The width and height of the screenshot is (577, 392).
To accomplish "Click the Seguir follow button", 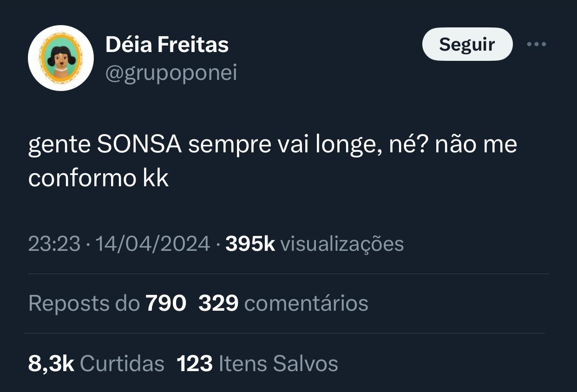I will tap(467, 45).
